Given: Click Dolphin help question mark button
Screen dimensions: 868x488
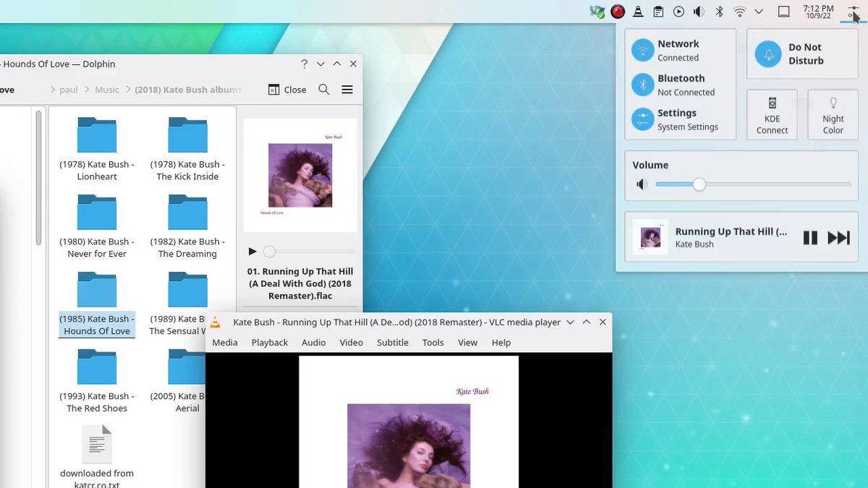Looking at the screenshot, I should [x=305, y=64].
